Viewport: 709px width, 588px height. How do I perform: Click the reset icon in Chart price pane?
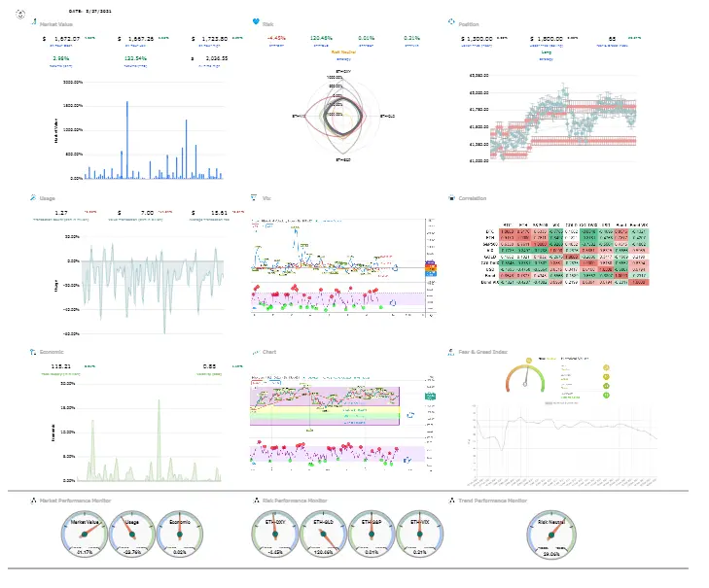410,415
